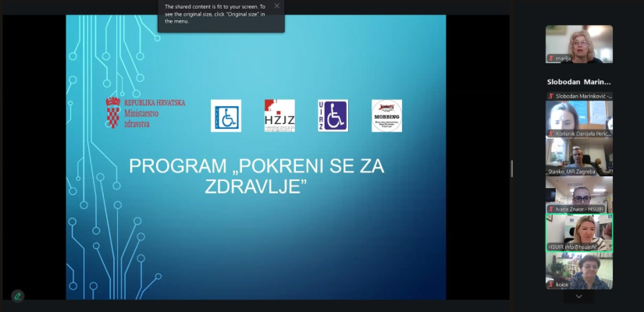Open the green annotation pencil icon
Image resolution: width=644 pixels, height=312 pixels.
[x=18, y=296]
